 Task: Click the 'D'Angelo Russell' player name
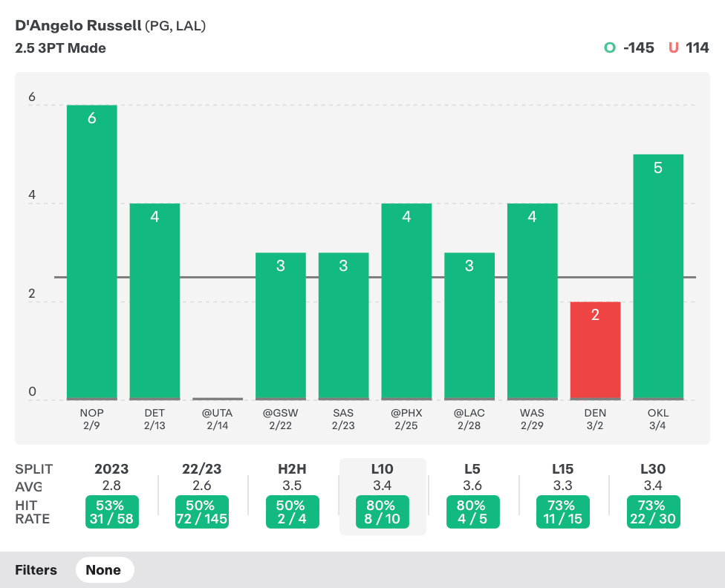tap(78, 25)
